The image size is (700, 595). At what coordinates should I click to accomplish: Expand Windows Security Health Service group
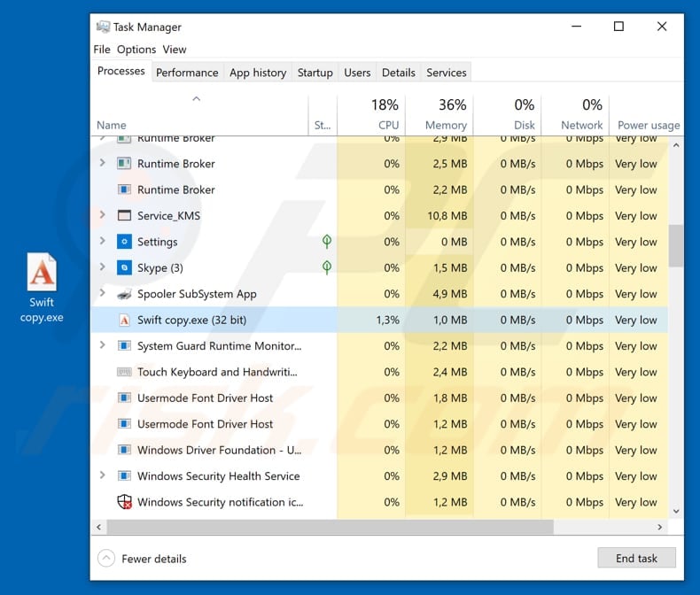[102, 475]
